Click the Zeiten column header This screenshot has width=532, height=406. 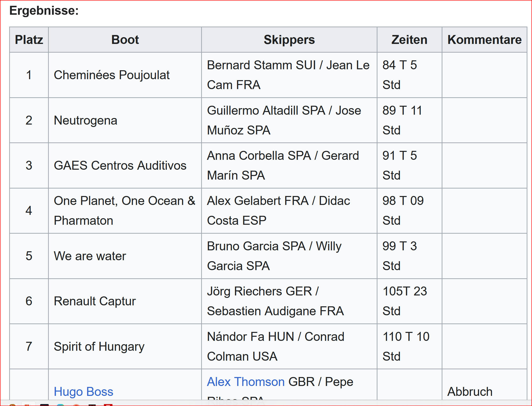point(409,40)
